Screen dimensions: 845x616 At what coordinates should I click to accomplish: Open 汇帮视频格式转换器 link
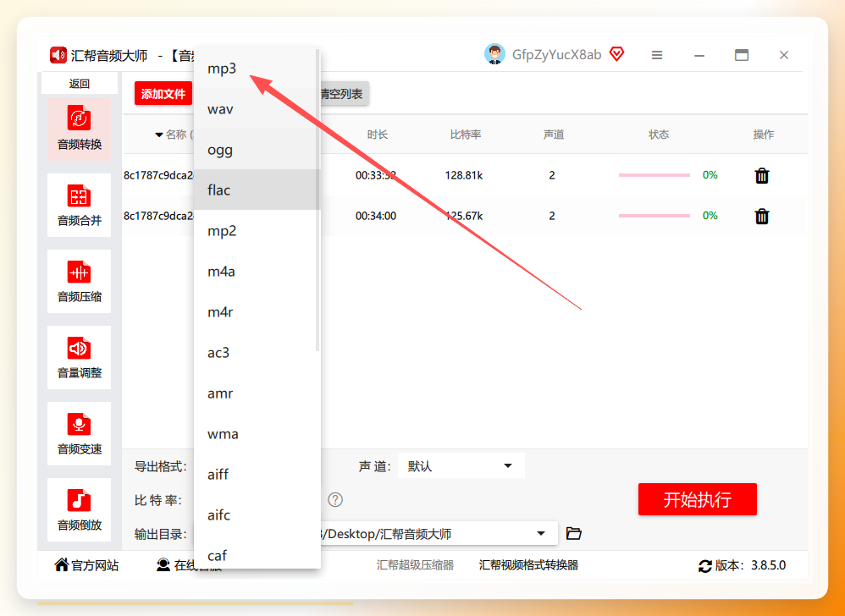point(528,565)
